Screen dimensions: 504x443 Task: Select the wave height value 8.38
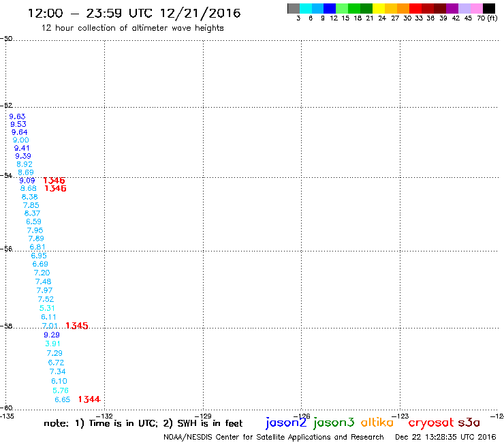pyautogui.click(x=29, y=197)
